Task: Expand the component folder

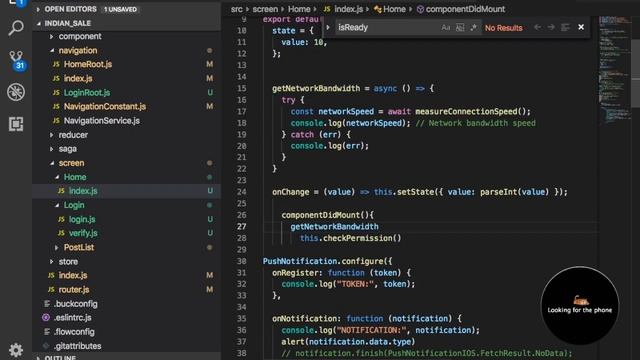Action: (51, 36)
